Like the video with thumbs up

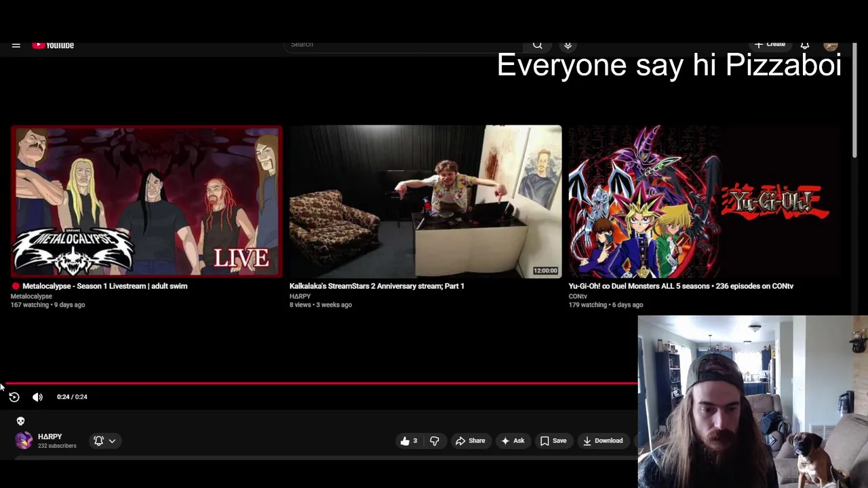(409, 441)
